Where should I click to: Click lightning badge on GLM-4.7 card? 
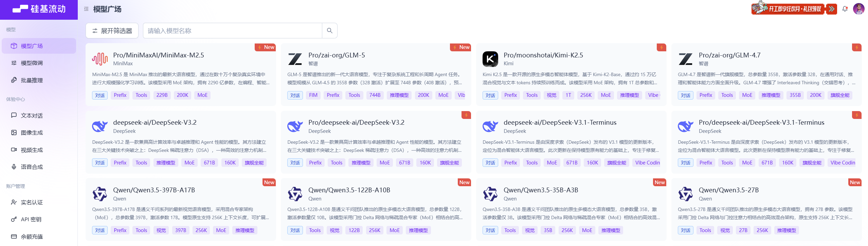tap(856, 47)
